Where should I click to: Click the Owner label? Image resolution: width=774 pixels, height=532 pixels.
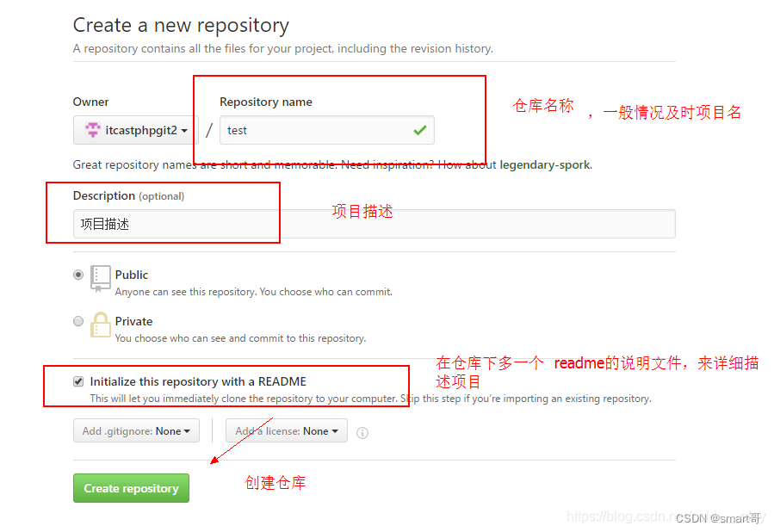[90, 102]
